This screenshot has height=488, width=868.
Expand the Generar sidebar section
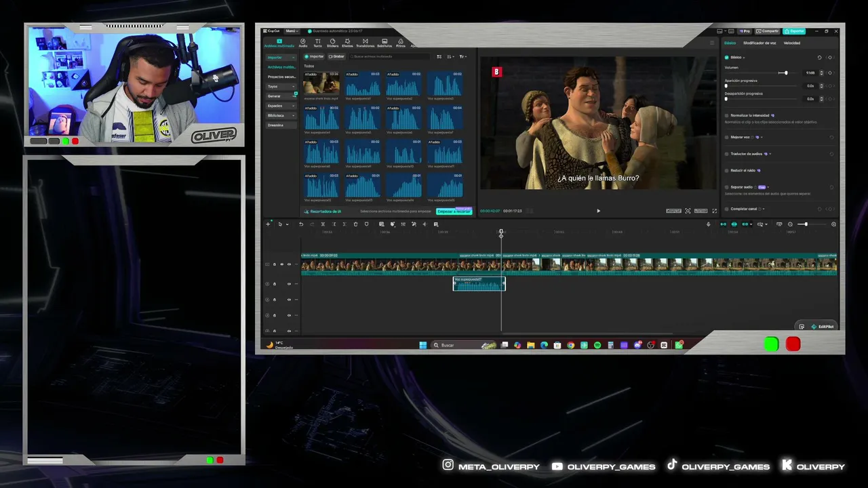tap(281, 96)
